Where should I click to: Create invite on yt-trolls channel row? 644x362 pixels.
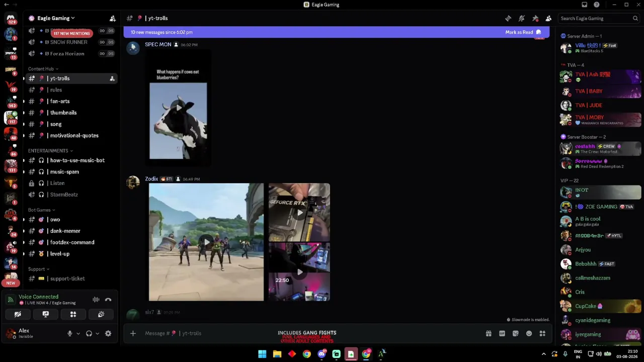(x=112, y=78)
